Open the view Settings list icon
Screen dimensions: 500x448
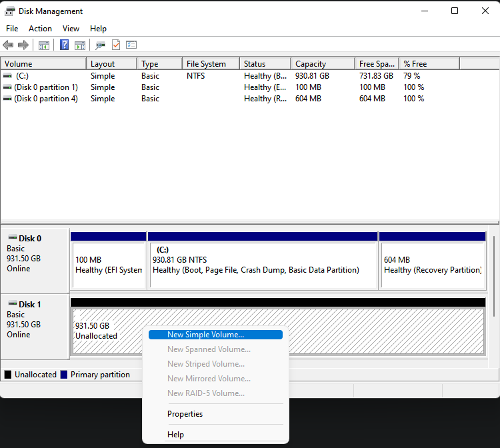[x=131, y=45]
